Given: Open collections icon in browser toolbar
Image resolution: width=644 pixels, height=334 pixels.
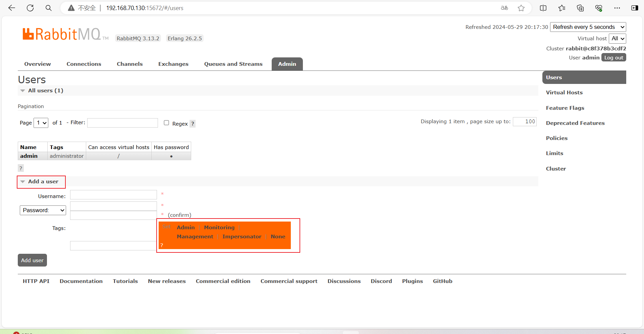Looking at the screenshot, I should [x=580, y=8].
